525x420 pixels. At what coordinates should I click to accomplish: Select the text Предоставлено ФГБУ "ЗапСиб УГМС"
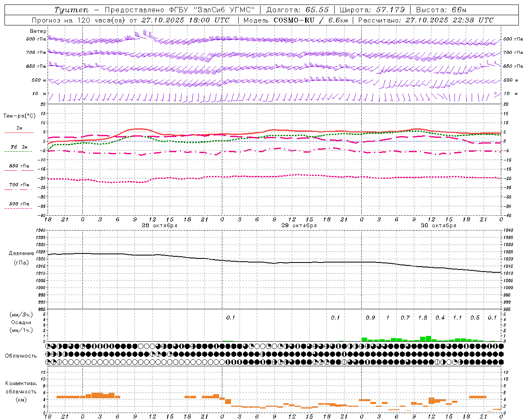tap(180, 10)
